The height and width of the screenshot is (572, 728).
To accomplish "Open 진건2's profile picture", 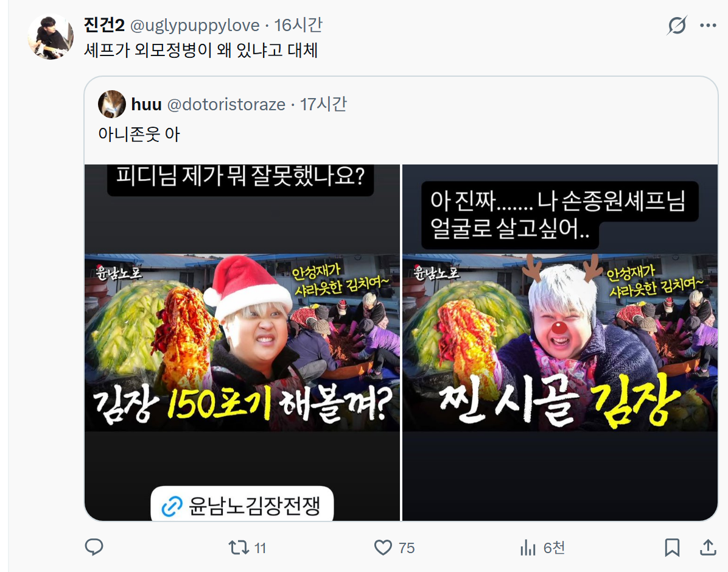I will click(50, 36).
